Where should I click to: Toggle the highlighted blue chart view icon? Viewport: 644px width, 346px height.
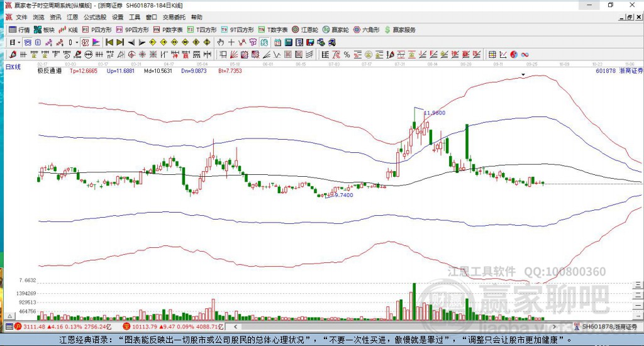click(27, 42)
